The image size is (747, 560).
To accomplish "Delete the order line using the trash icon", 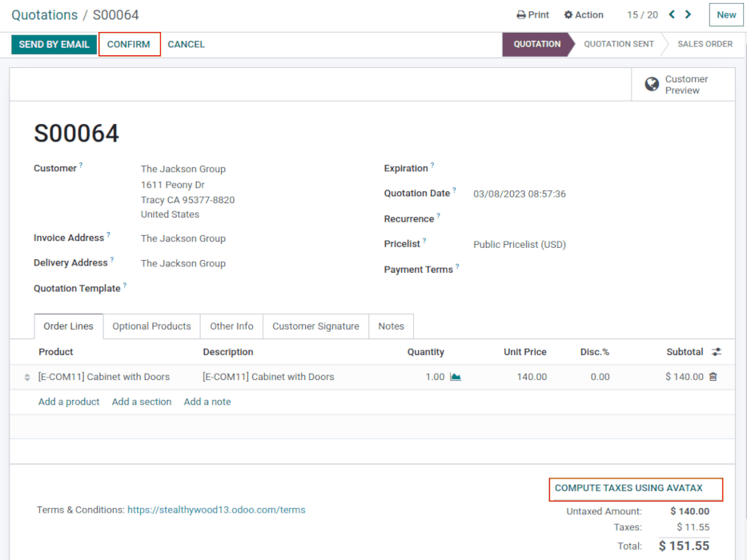I will 712,376.
